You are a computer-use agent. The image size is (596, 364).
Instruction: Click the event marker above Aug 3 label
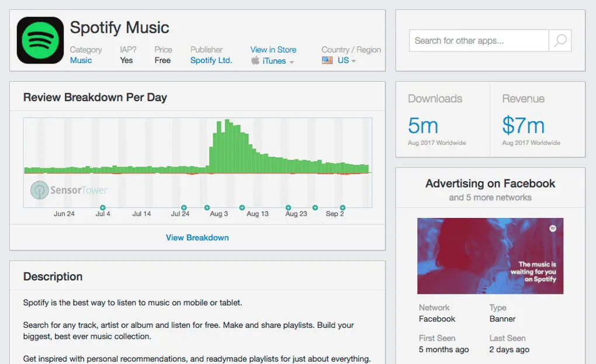click(207, 207)
